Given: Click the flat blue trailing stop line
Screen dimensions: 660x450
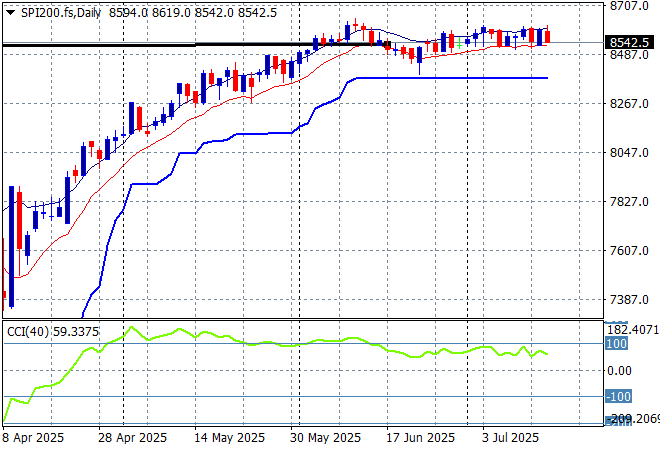Looking at the screenshot, I should [452, 78].
